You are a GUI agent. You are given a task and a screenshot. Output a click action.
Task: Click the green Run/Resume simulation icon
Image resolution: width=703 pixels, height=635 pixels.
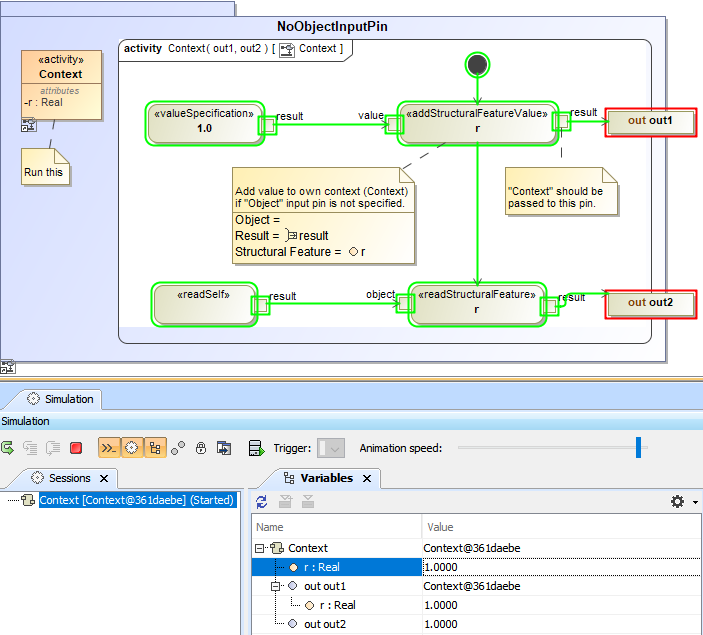(x=8, y=449)
